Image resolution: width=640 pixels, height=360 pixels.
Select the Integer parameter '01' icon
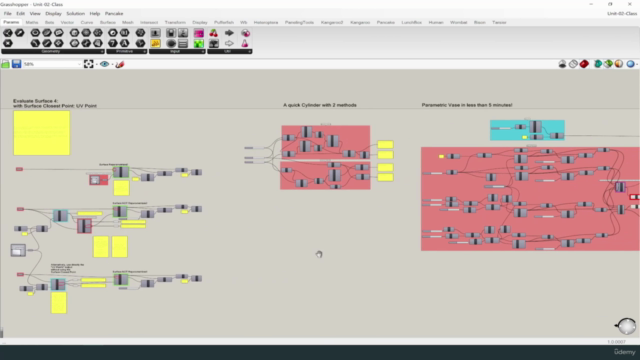pos(124,33)
